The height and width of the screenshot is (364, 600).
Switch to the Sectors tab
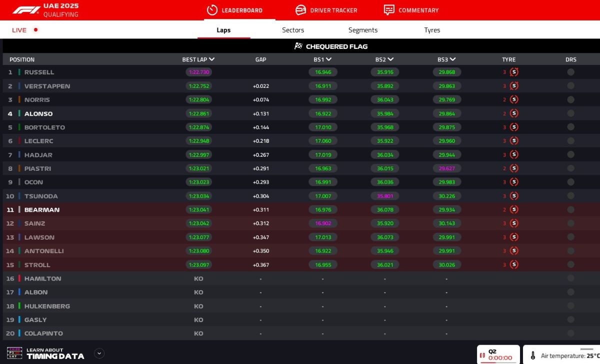[x=293, y=30]
